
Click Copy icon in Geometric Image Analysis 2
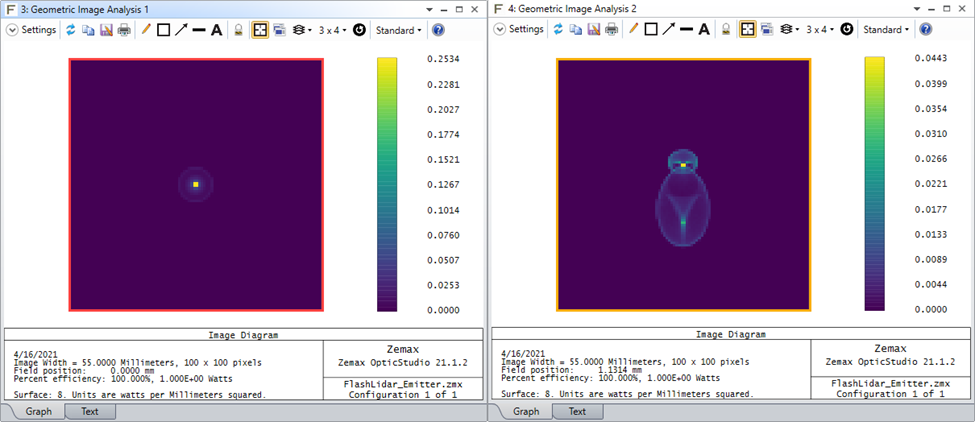tap(576, 30)
